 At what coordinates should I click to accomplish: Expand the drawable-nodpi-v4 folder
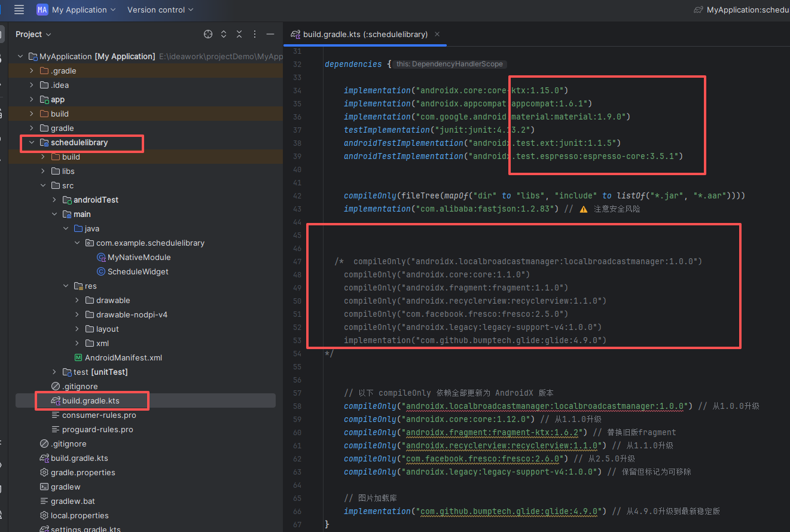pos(77,314)
